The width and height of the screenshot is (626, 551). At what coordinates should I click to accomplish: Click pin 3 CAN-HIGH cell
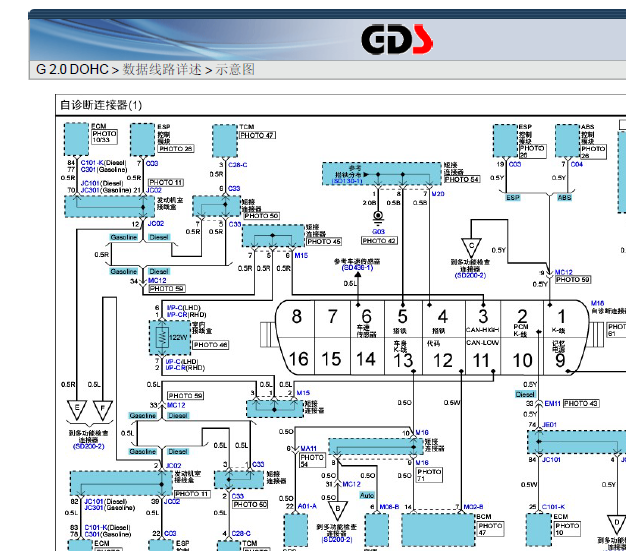[483, 321]
